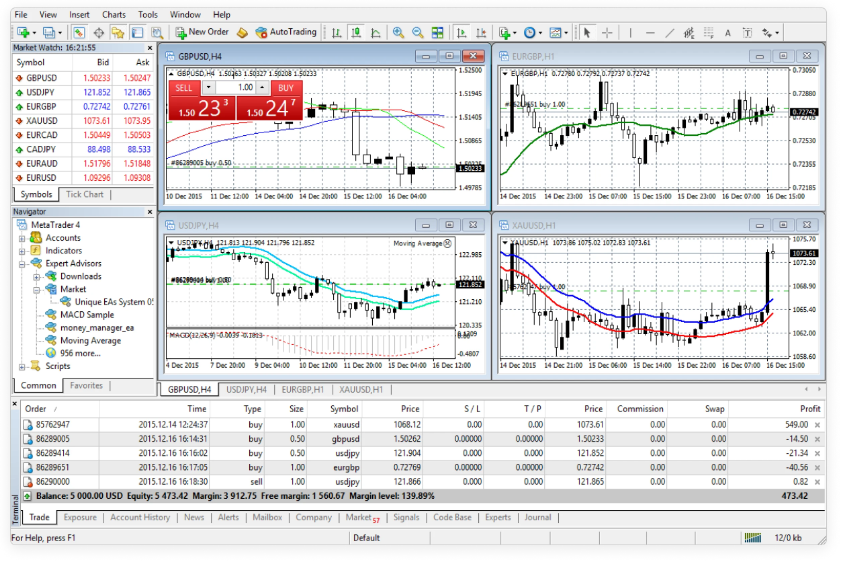Open the Indicators dropdown arrow

514,33
